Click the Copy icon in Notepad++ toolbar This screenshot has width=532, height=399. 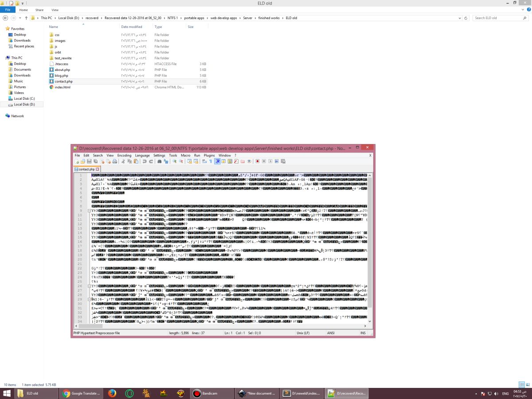click(129, 161)
